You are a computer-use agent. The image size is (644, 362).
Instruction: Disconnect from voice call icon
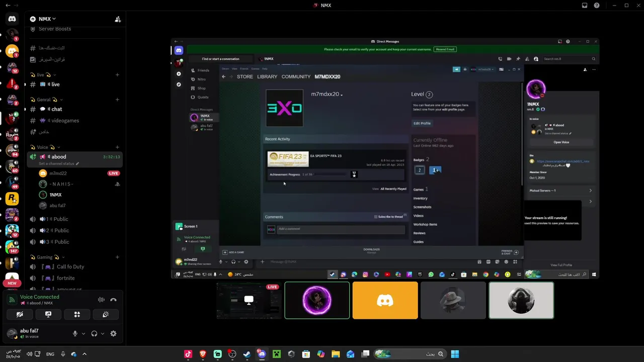(113, 300)
